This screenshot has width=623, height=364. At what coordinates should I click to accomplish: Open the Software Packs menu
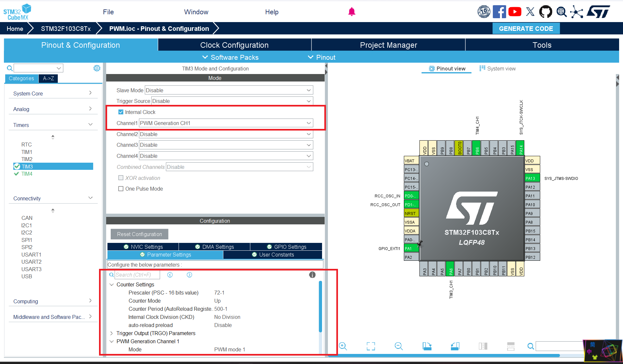[231, 57]
